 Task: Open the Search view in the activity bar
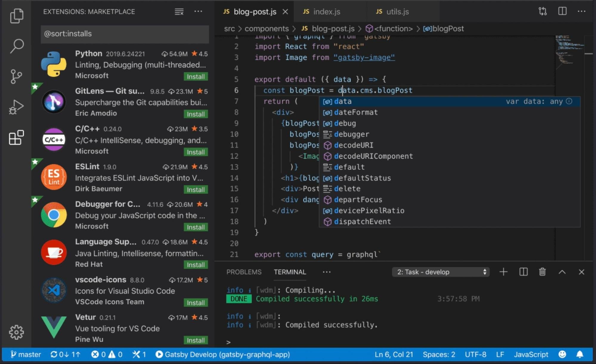point(16,46)
